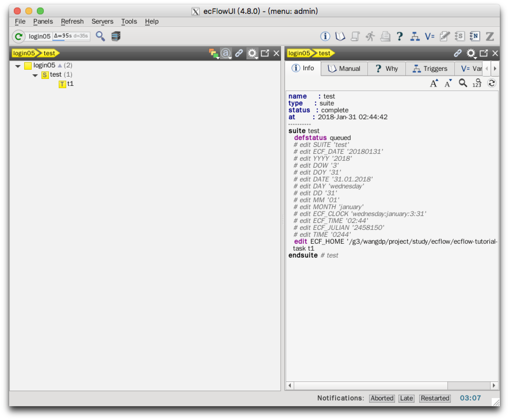Viewport: 509px width, 420px height.
Task: Open the tree panel attribute filter menu
Action: coord(226,53)
